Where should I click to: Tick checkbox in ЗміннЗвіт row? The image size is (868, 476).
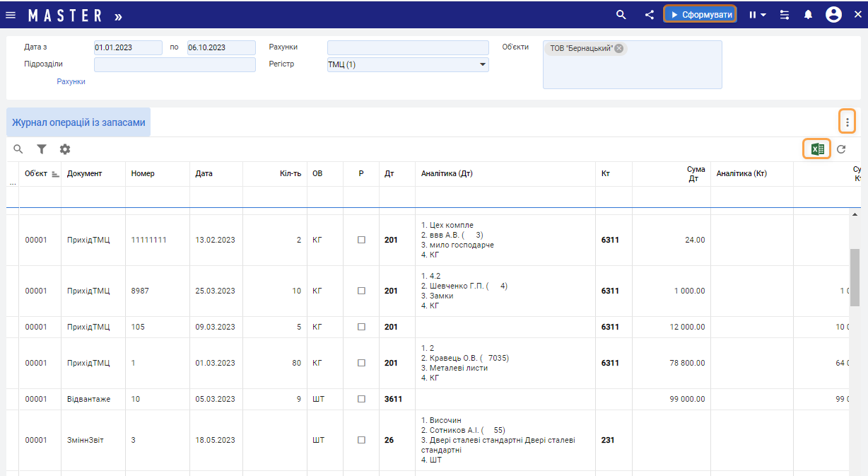(361, 440)
